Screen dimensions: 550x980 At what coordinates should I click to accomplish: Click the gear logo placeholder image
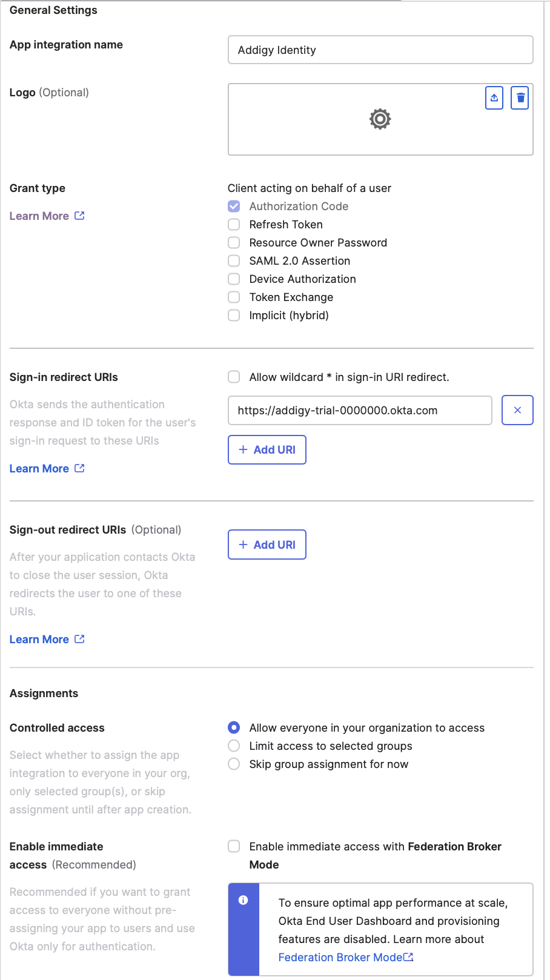380,119
